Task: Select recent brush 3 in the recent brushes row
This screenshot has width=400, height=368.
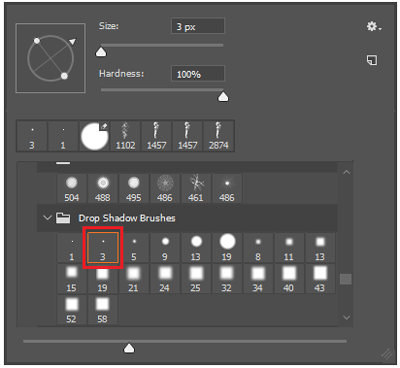Action: pyautogui.click(x=32, y=136)
